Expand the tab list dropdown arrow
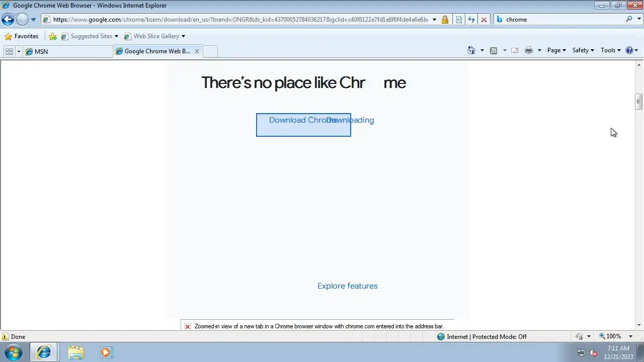The height and width of the screenshot is (362, 644). click(x=19, y=51)
